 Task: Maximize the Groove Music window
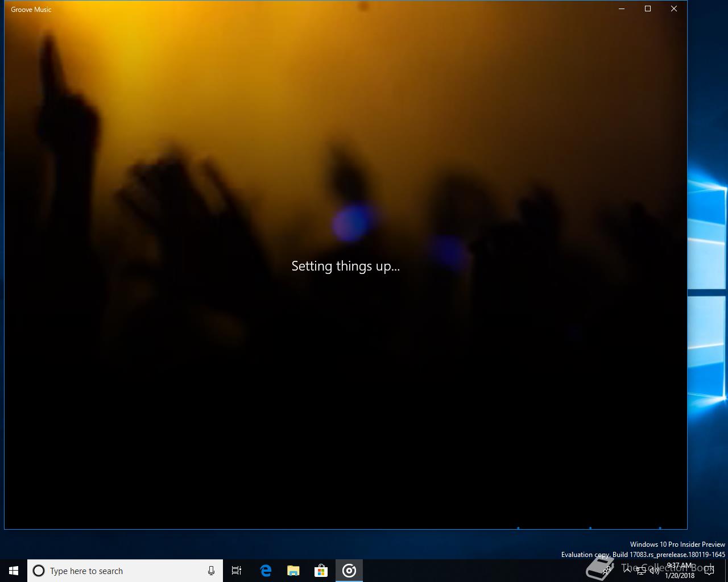point(648,9)
